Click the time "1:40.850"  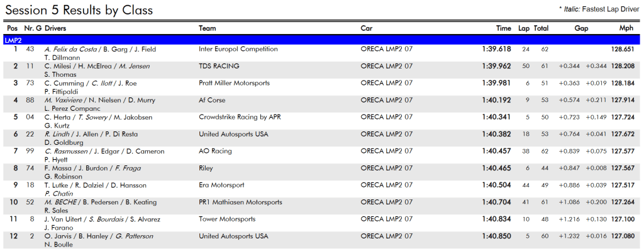[x=497, y=237]
